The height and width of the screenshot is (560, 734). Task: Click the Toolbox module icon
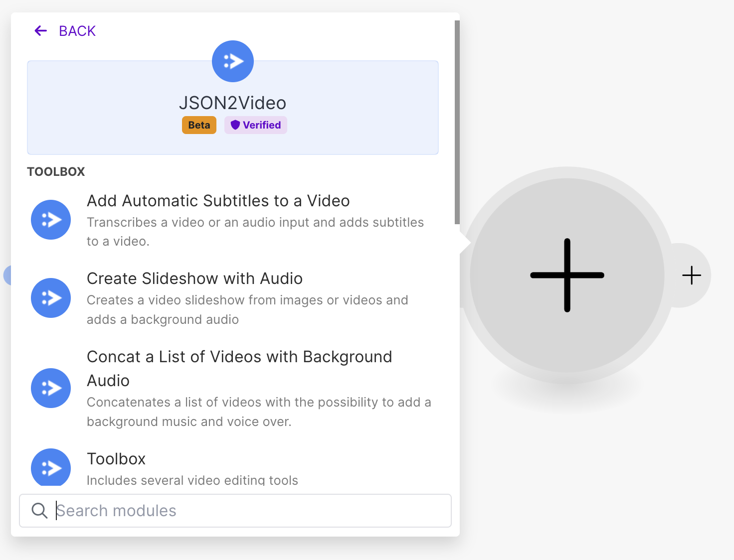[51, 467]
